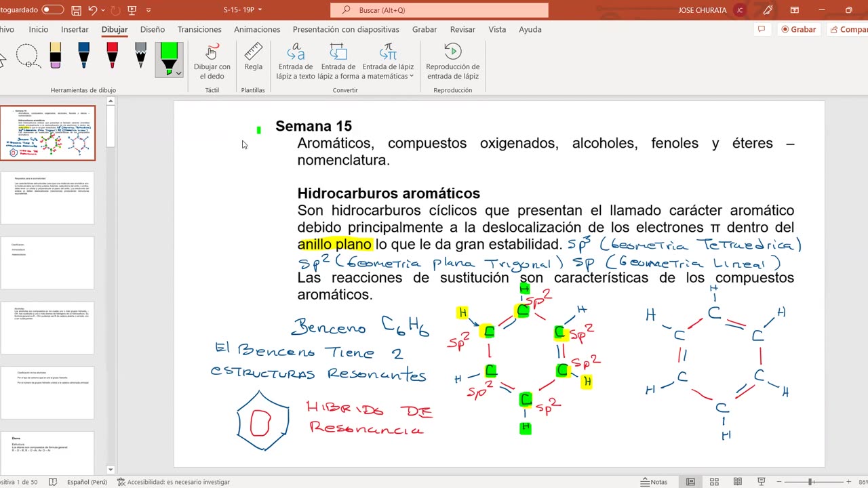
Task: Click zoom in plus button
Action: pyautogui.click(x=847, y=482)
